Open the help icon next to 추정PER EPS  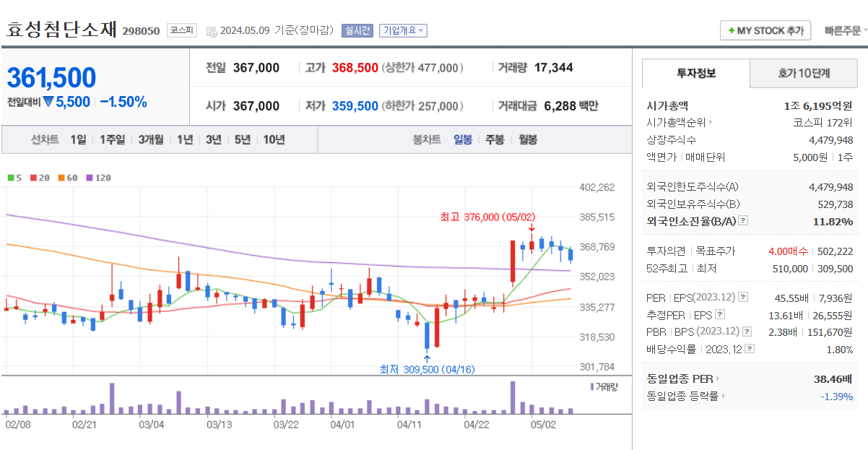719,315
